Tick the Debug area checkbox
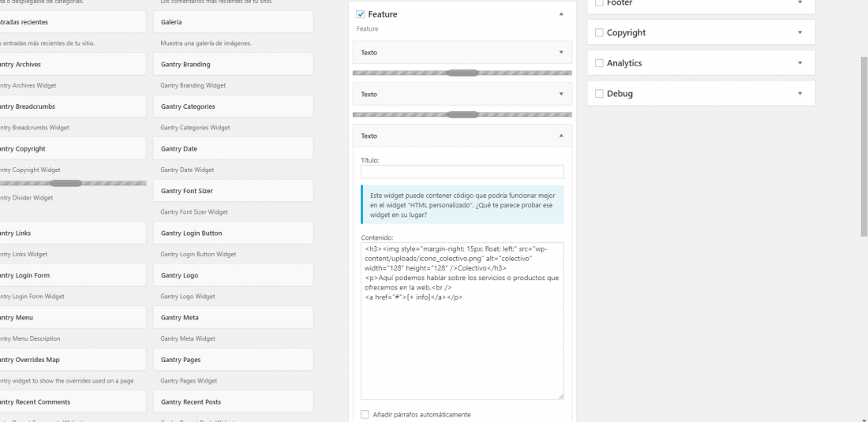The height and width of the screenshot is (422, 868). click(x=598, y=93)
